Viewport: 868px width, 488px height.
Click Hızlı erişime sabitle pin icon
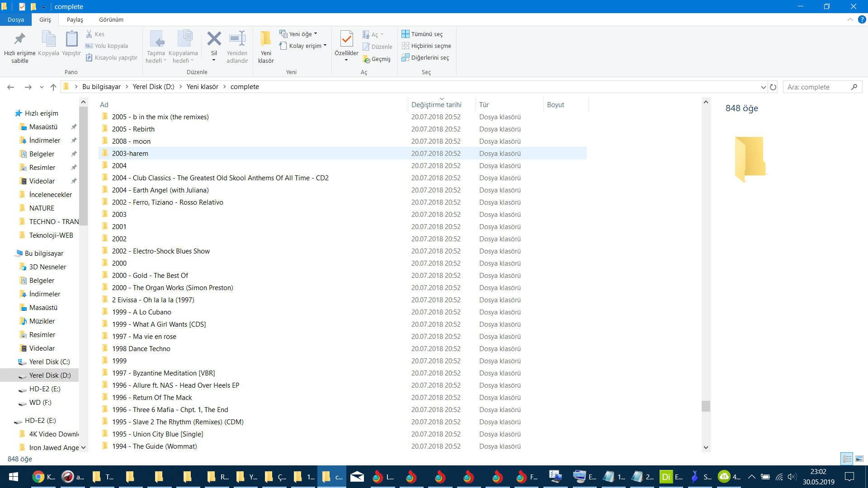(x=19, y=39)
